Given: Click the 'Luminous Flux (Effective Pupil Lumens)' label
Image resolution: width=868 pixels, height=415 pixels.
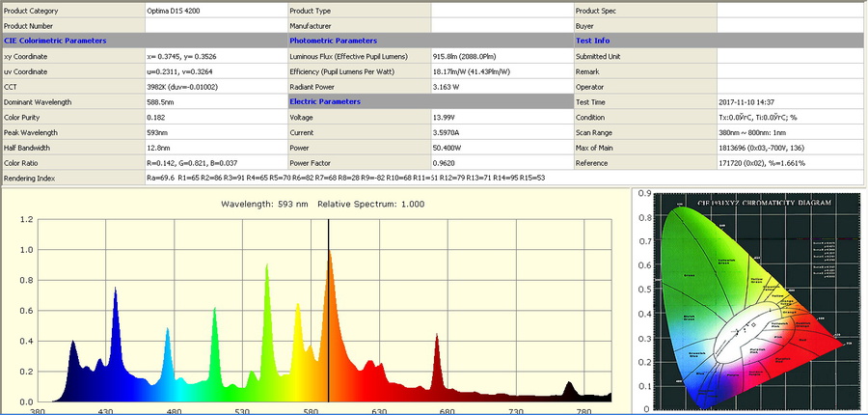Looking at the screenshot, I should (x=348, y=57).
